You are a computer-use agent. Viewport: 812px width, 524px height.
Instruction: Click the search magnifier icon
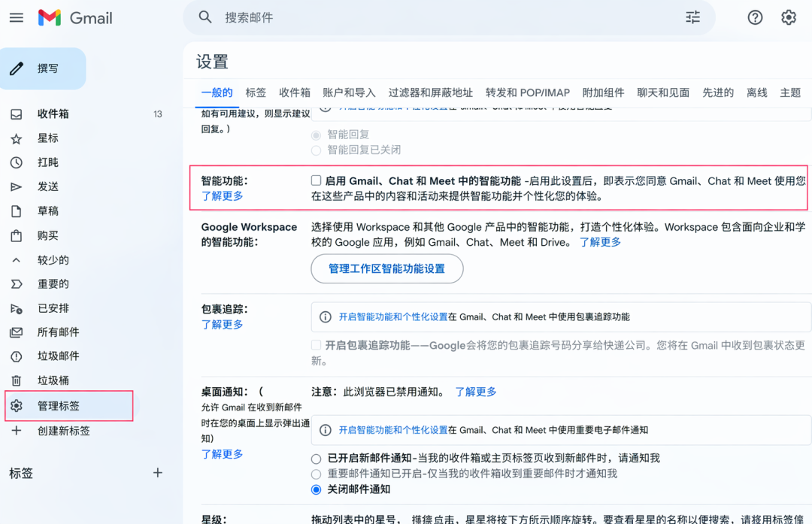tap(205, 17)
